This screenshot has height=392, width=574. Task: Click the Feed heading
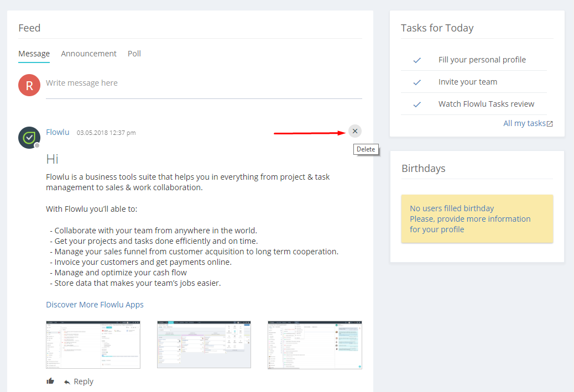coord(29,28)
